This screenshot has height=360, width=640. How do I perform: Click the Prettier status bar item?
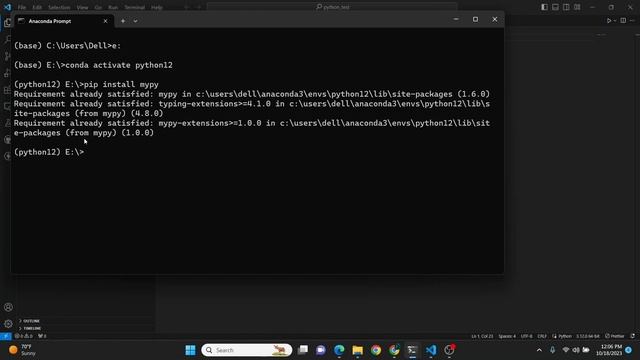(x=615, y=336)
